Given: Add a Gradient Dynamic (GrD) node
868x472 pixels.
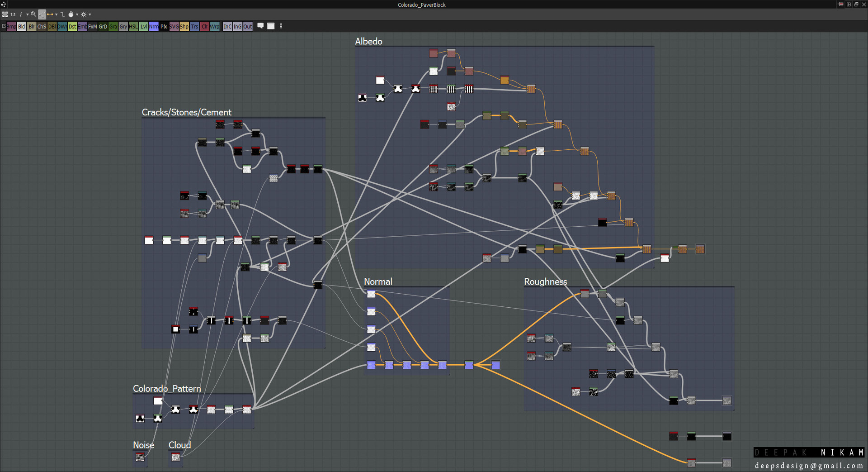Looking at the screenshot, I should click(103, 27).
